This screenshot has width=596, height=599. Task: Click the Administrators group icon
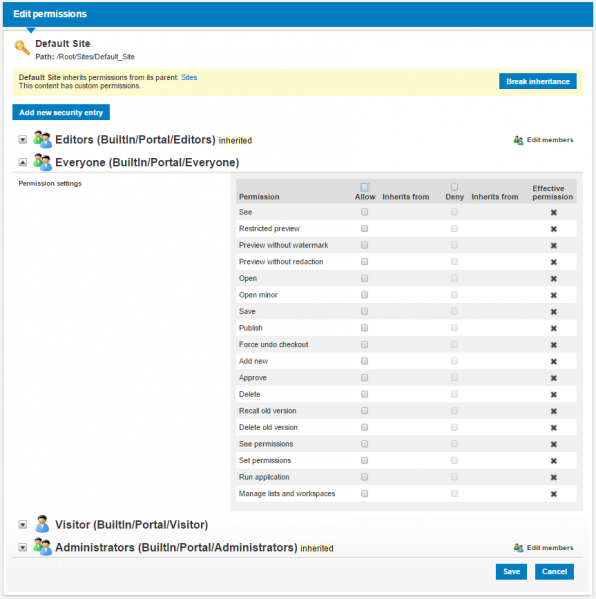(42, 547)
